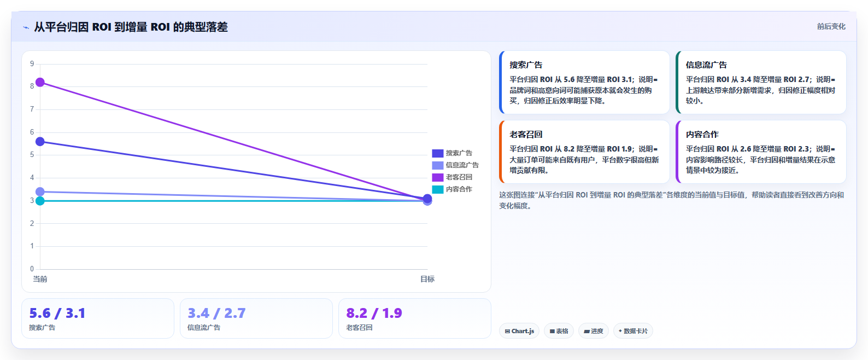
Task: Select the 搜索广告 data point at 当前
Action: (40, 142)
